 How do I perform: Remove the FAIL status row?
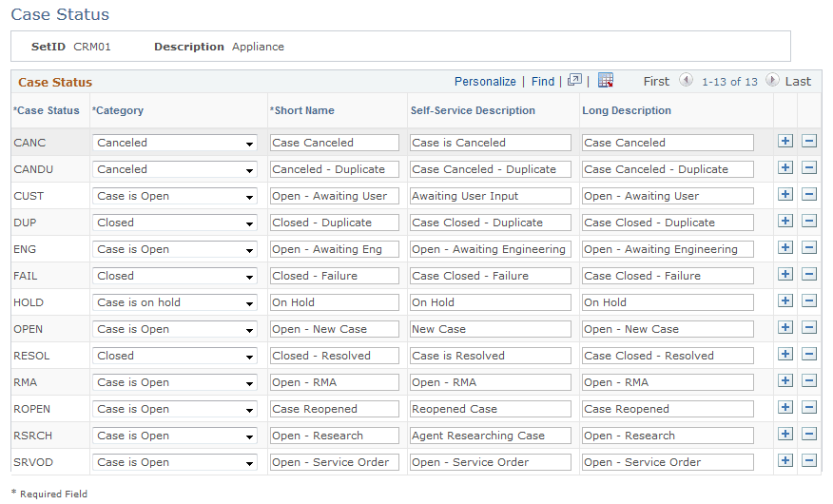click(x=808, y=274)
